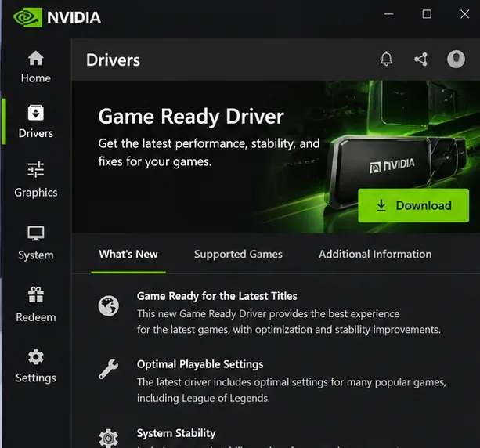Click the 'Drivers' page header title

coord(113,60)
